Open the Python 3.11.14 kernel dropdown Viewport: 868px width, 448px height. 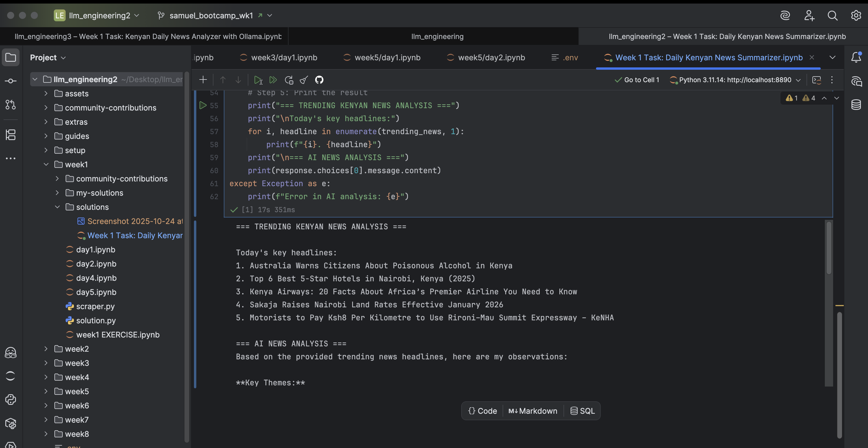pyautogui.click(x=735, y=80)
